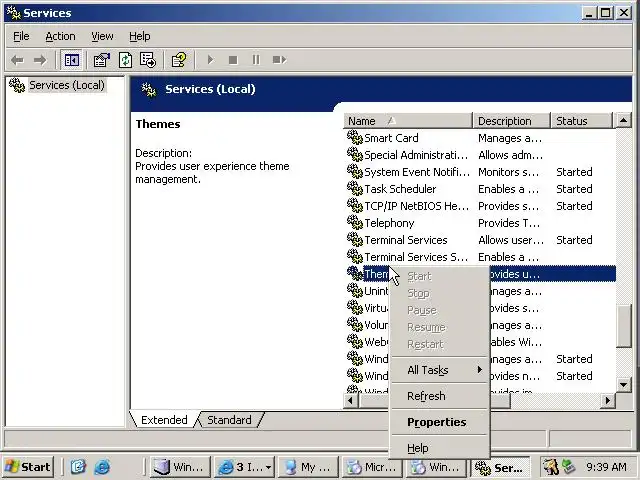Click the Export List toolbar icon
This screenshot has width=640, height=480.
coord(147,60)
